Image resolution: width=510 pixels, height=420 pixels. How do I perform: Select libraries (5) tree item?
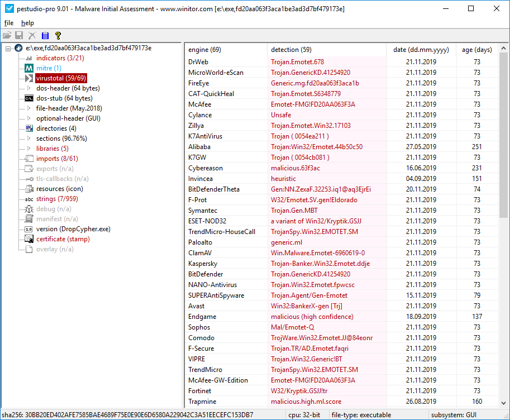53,149
